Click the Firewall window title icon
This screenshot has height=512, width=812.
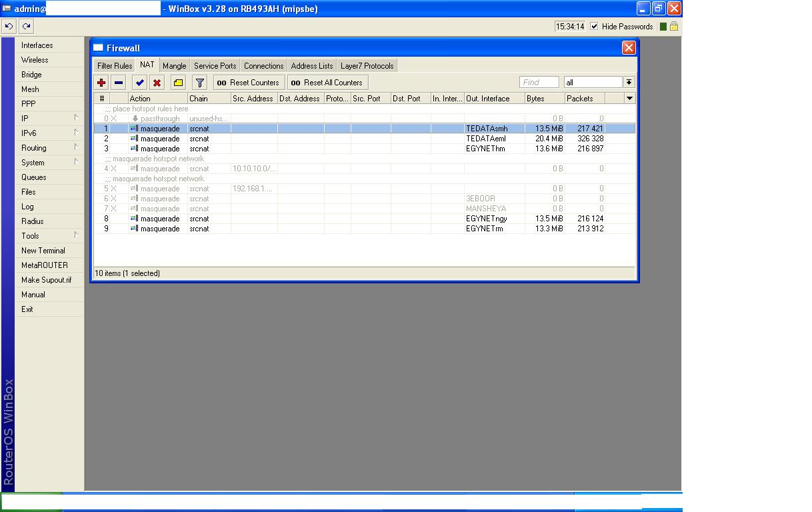(x=98, y=48)
